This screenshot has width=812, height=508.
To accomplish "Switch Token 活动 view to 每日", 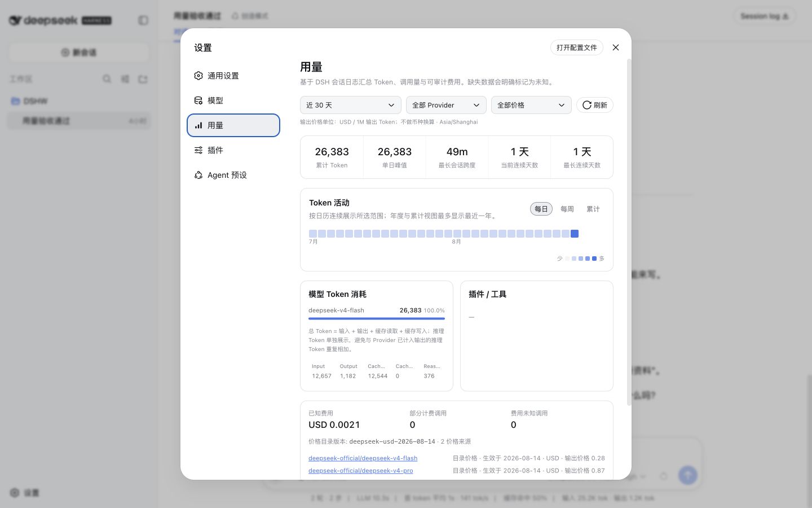I will click(x=541, y=209).
